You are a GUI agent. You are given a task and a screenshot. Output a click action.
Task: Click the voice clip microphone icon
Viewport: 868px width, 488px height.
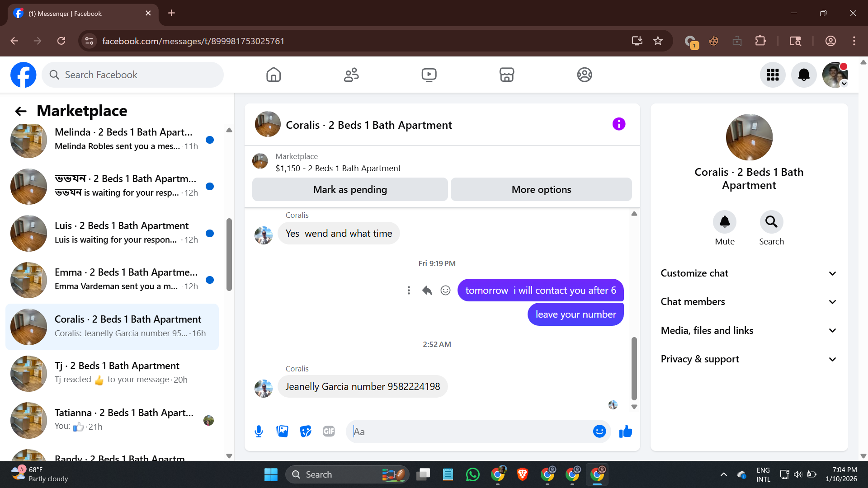(x=259, y=432)
